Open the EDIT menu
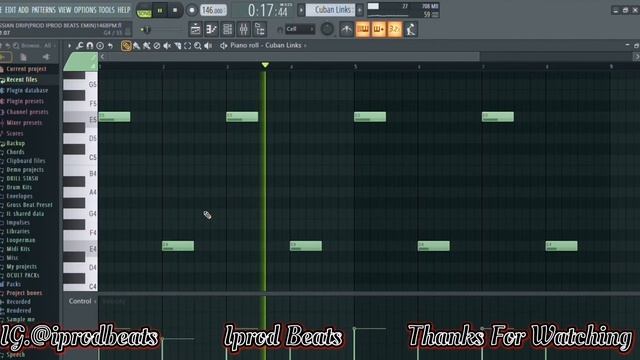Viewport: 640px width, 360px height. [10, 10]
